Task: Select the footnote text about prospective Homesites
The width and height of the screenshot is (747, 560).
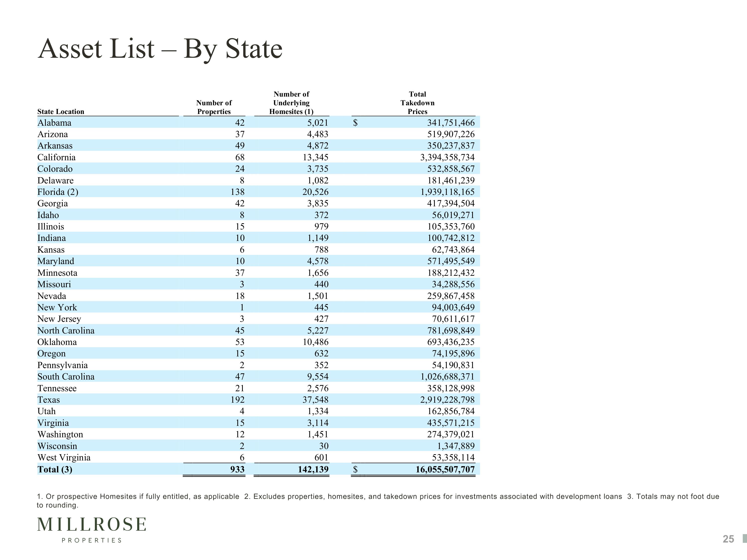Action: tap(138, 497)
